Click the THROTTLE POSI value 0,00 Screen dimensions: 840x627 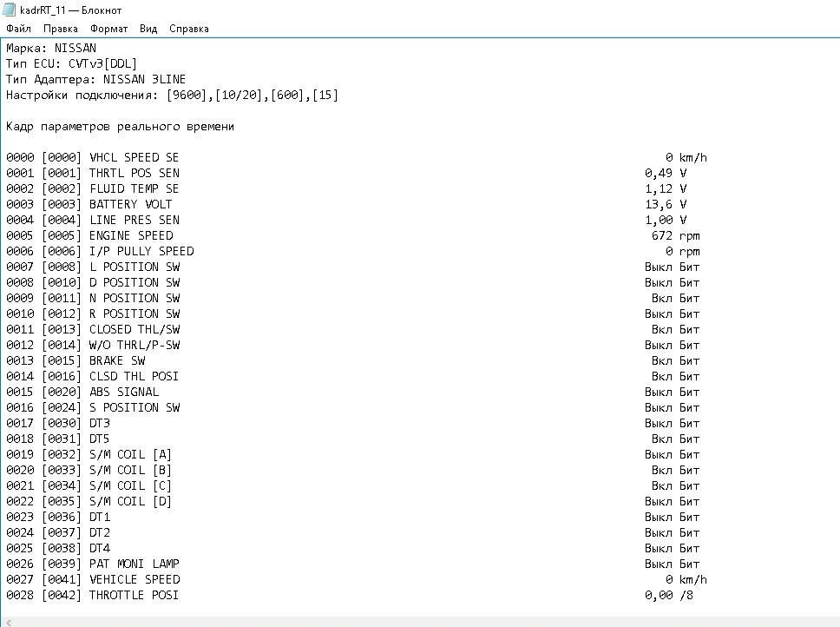pyautogui.click(x=659, y=596)
